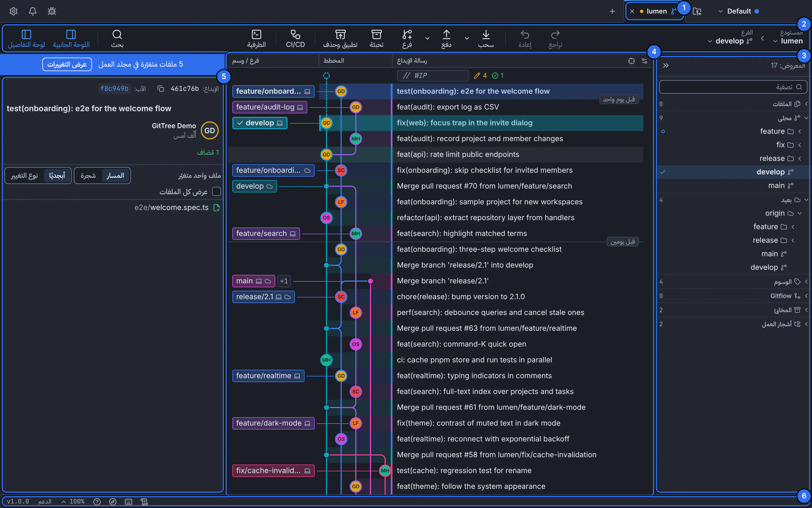812x508 pixels.
Task: Toggle the sidebar (اللوحة الجانبية)
Action: coord(71,39)
